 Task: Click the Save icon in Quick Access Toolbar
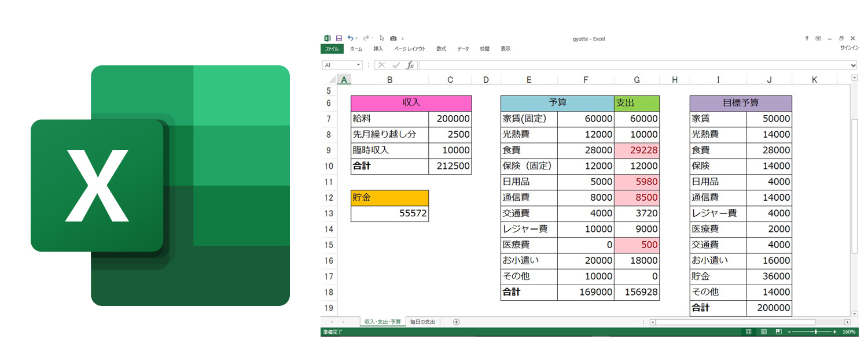(339, 38)
